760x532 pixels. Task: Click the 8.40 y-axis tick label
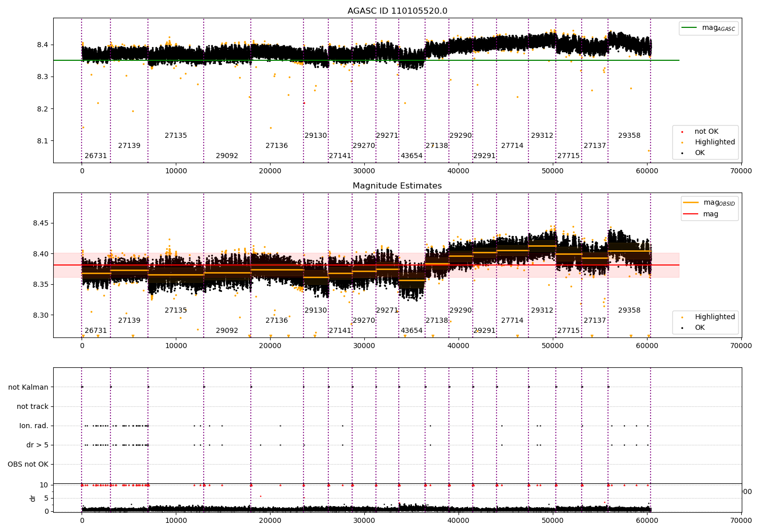[41, 254]
